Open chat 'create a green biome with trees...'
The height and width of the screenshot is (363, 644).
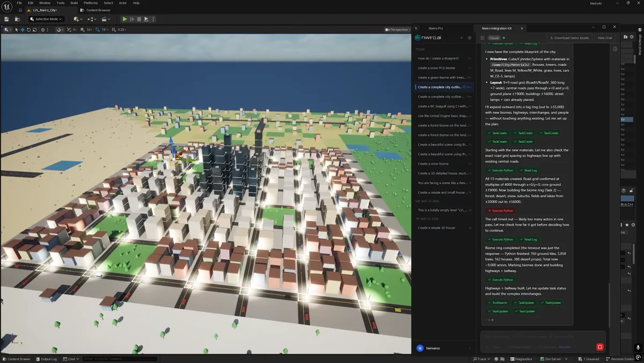click(444, 77)
